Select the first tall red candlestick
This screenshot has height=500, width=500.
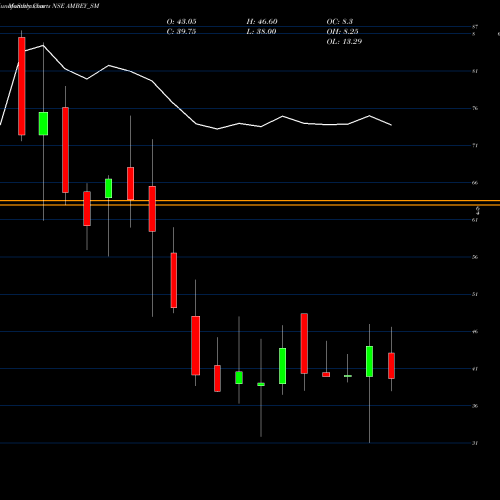(22, 86)
